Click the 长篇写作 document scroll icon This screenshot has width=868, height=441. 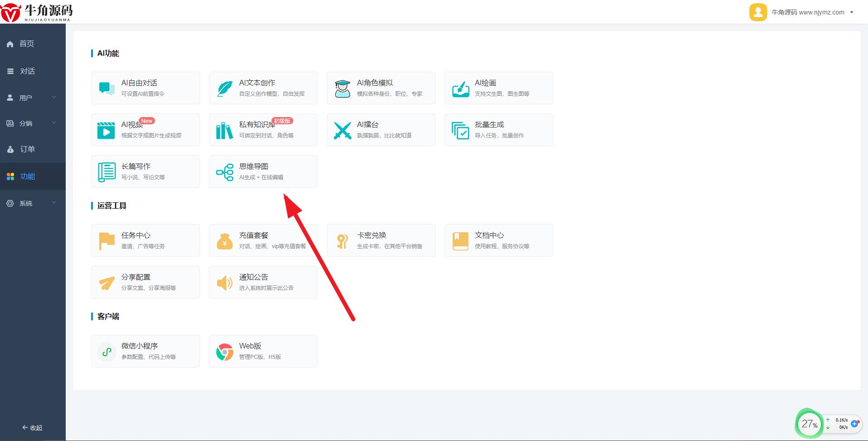107,171
